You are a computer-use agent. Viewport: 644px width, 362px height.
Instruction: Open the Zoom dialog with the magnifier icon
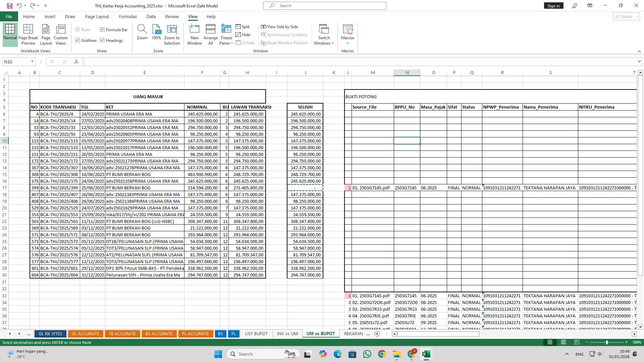click(142, 34)
